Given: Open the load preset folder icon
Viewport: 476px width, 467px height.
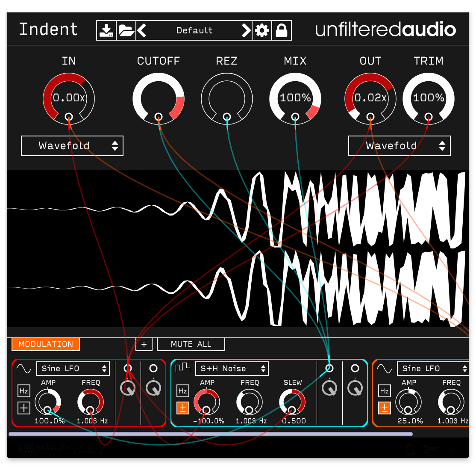Looking at the screenshot, I should click(126, 30).
